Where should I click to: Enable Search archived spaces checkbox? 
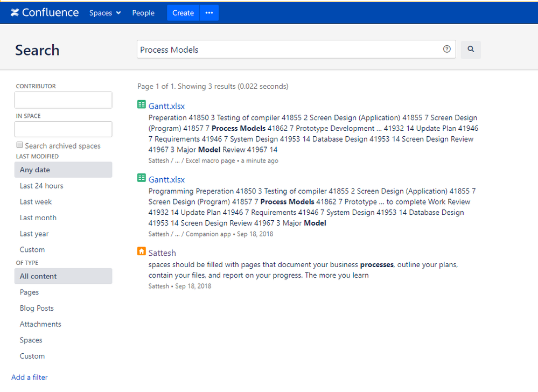(x=20, y=145)
